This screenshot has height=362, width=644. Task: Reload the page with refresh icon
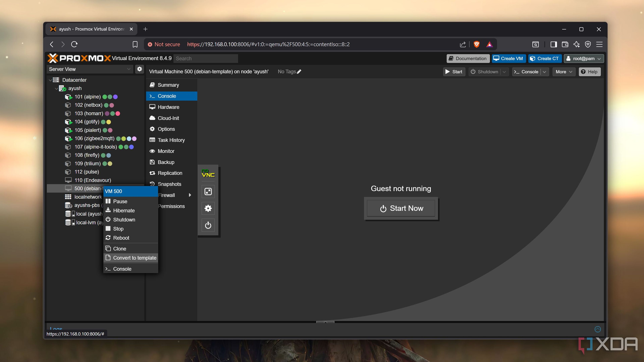(x=74, y=44)
